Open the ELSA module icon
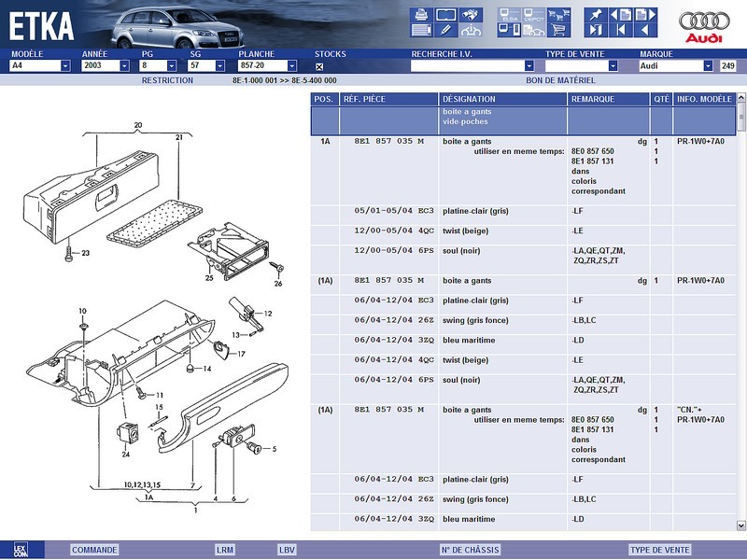 pyautogui.click(x=510, y=14)
